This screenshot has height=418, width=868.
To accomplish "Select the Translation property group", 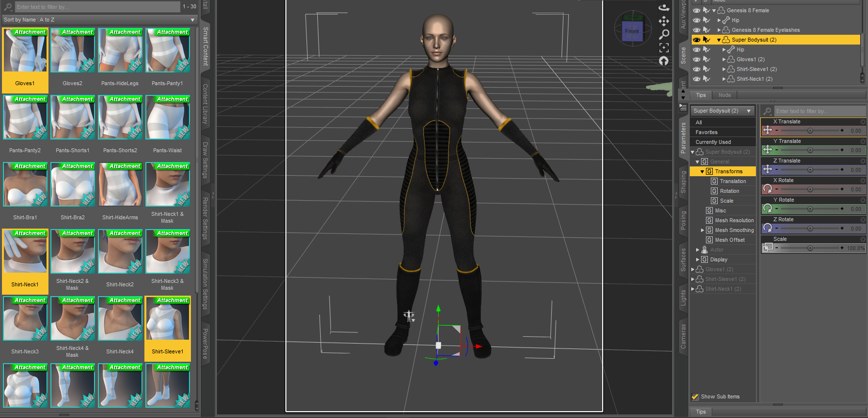I will pyautogui.click(x=733, y=181).
